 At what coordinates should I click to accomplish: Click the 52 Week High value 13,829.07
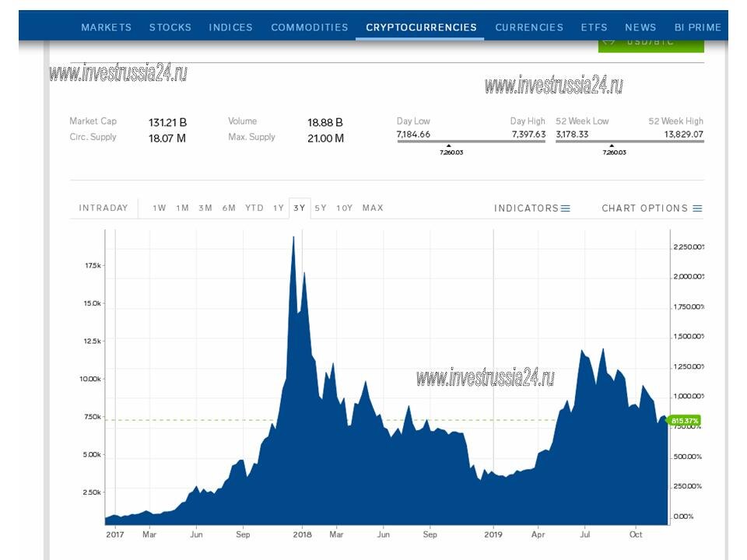pos(684,135)
